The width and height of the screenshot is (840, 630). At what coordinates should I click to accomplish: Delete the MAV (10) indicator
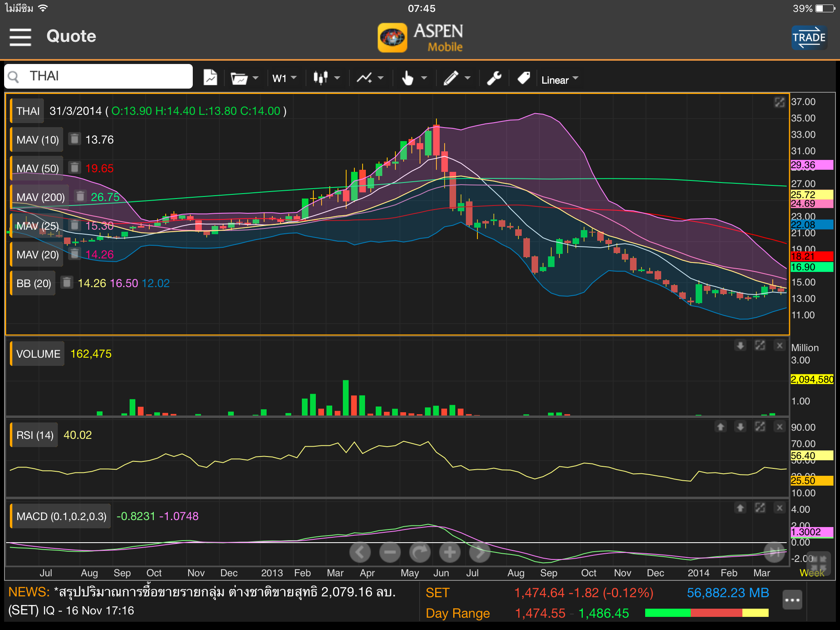coord(74,139)
